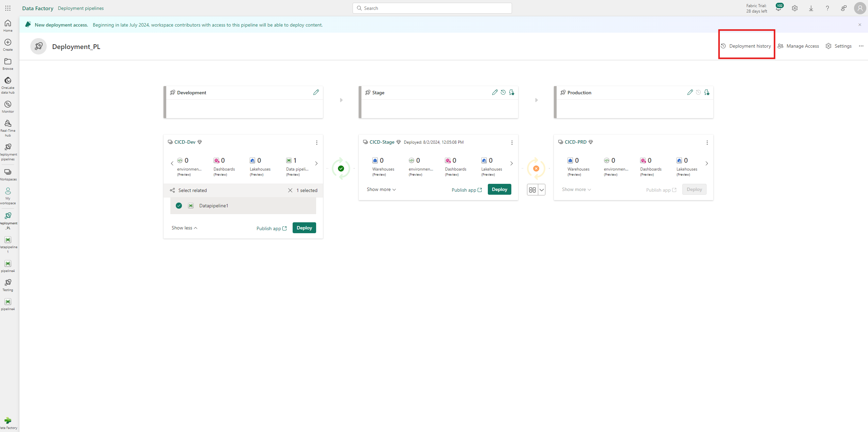Image resolution: width=868 pixels, height=432 pixels.
Task: Click orange status between Stage and Production
Action: (536, 169)
